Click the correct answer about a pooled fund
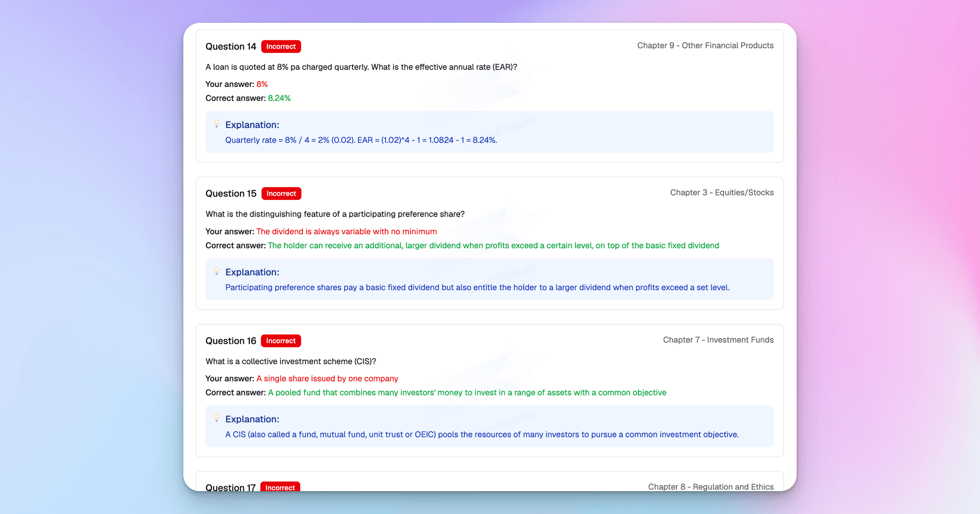Screen dimensions: 980x514 coord(467,393)
